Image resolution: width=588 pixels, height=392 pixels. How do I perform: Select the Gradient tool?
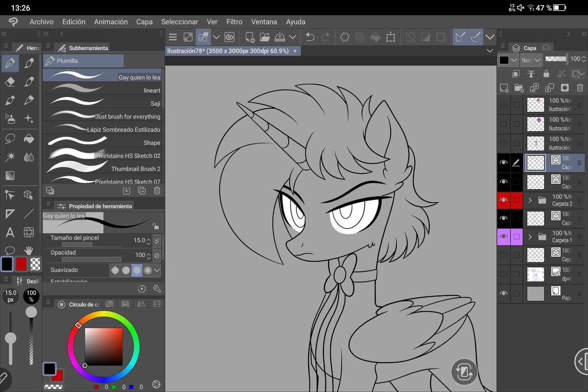click(10, 175)
